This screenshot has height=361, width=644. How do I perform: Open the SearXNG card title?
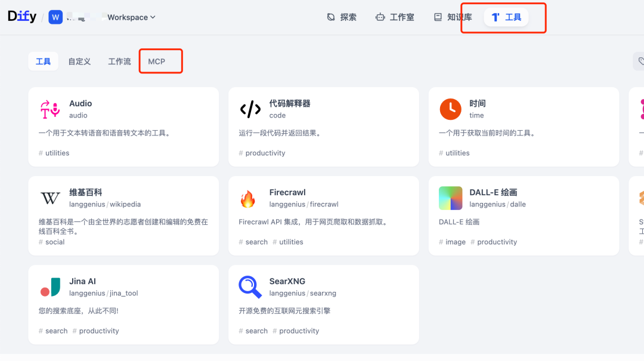click(287, 281)
